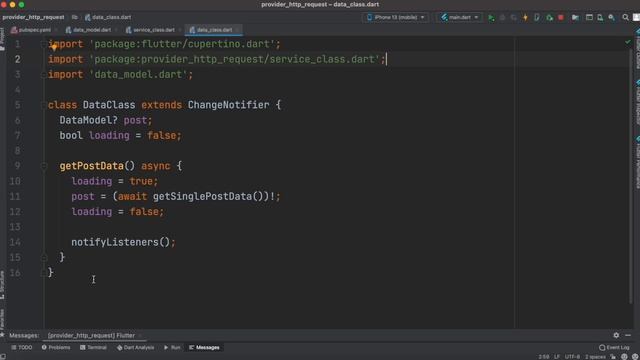Click the Flutter Hot Reload lightning icon

(x=525, y=18)
